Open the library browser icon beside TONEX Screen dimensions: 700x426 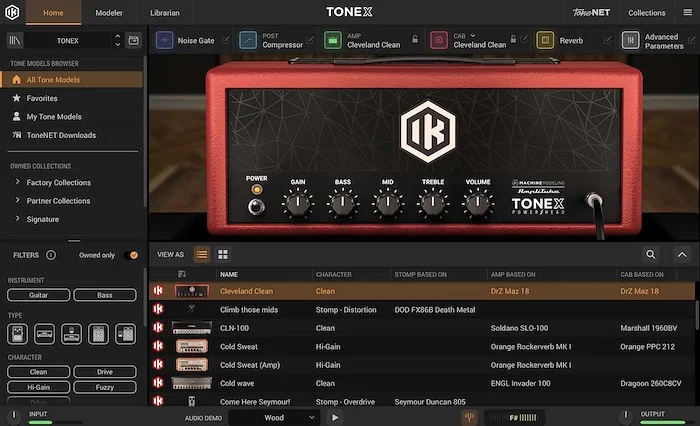(15, 41)
